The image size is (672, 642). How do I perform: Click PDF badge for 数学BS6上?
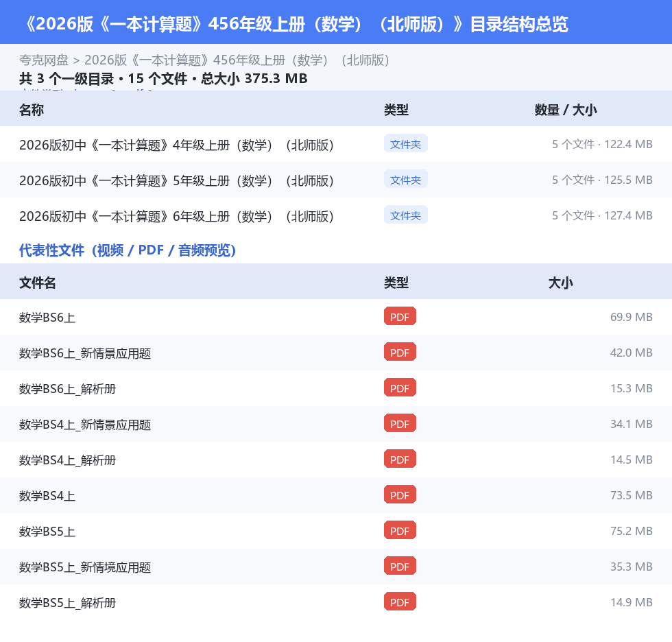pos(400,316)
